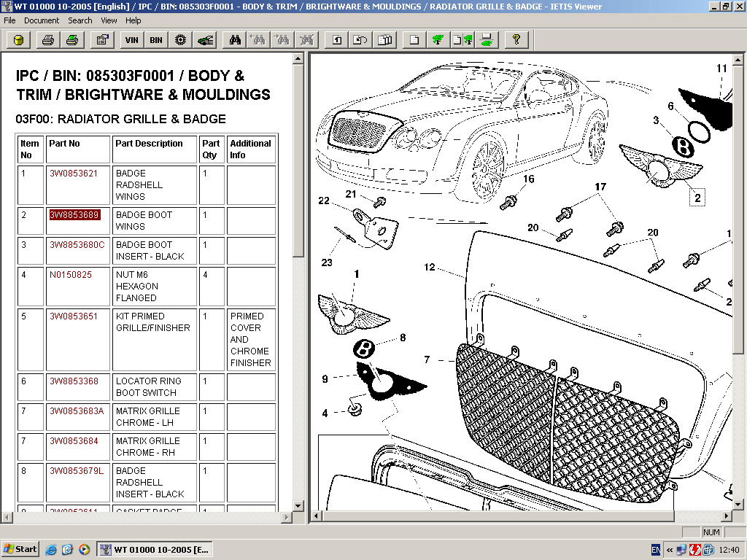Click down arrow of parts list vertical scrollbar
Screen dimensions: 747x560
click(x=298, y=506)
